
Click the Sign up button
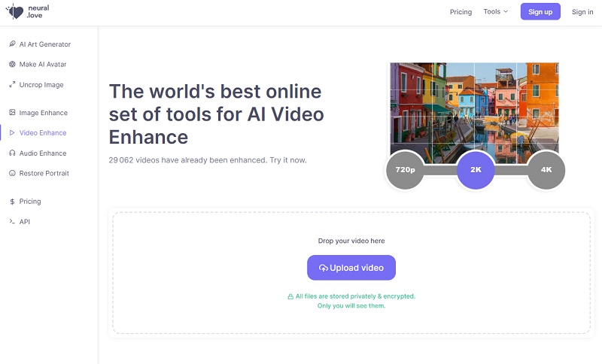click(540, 11)
